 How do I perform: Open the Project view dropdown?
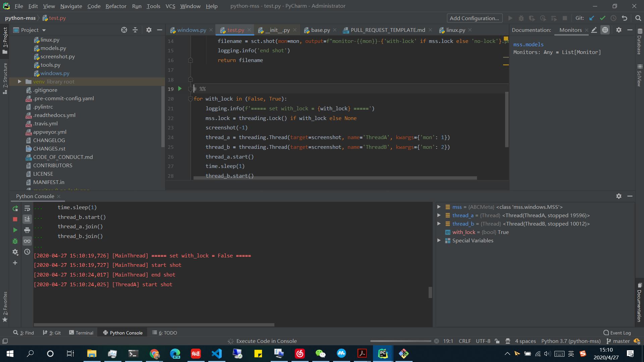point(44,30)
